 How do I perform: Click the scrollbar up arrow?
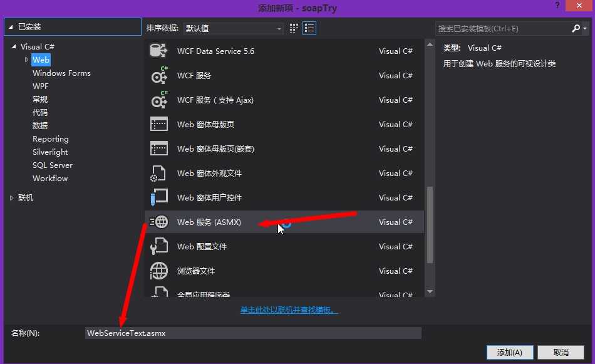pyautogui.click(x=430, y=44)
